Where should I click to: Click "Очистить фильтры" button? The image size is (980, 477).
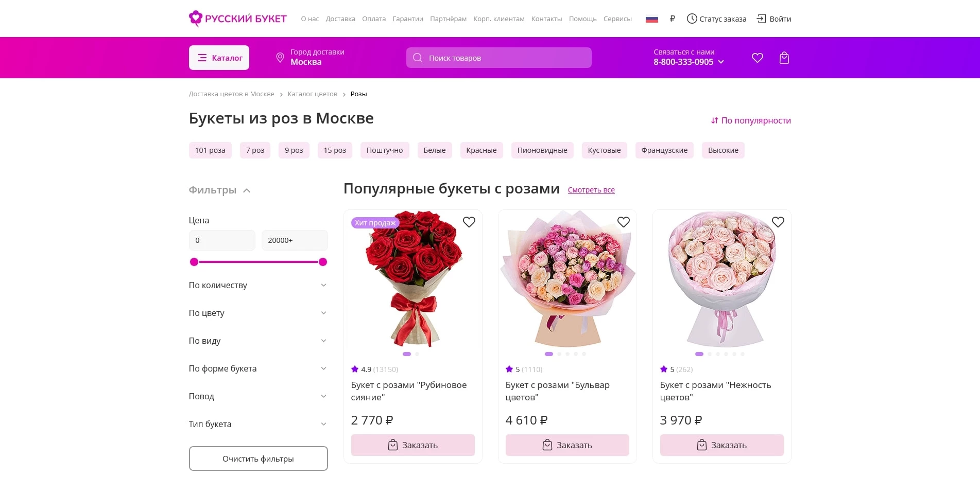(x=258, y=458)
